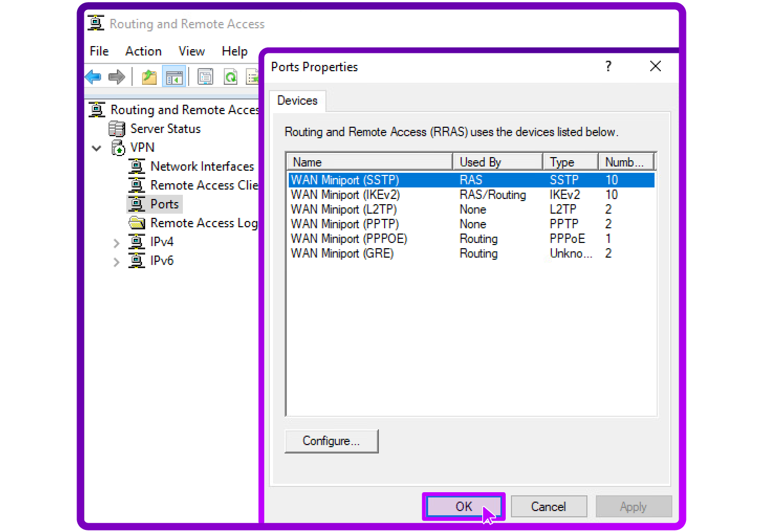Open the Properties toolbar icon
Image resolution: width=763 pixels, height=532 pixels.
[205, 76]
